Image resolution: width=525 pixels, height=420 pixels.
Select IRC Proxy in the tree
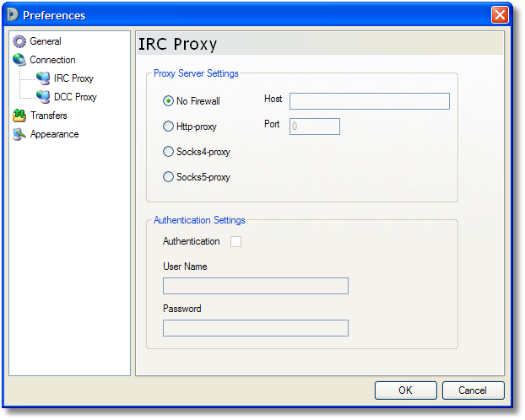point(73,78)
